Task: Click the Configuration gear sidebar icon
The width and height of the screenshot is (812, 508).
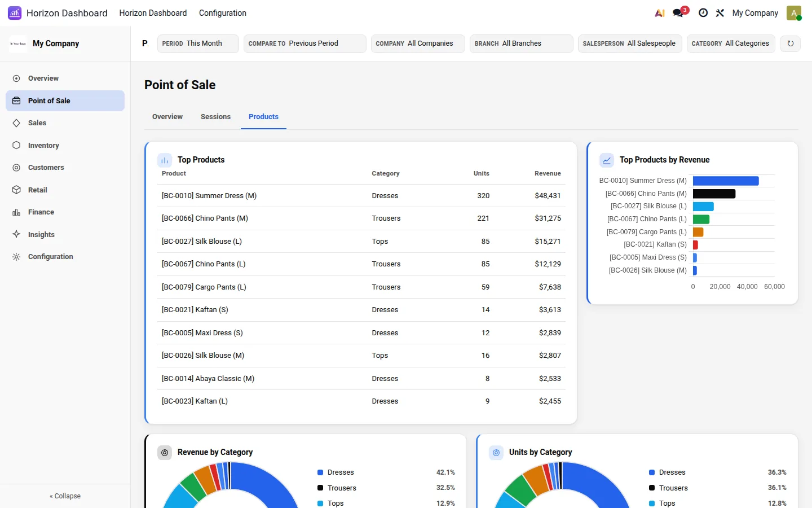Action: [x=16, y=257]
